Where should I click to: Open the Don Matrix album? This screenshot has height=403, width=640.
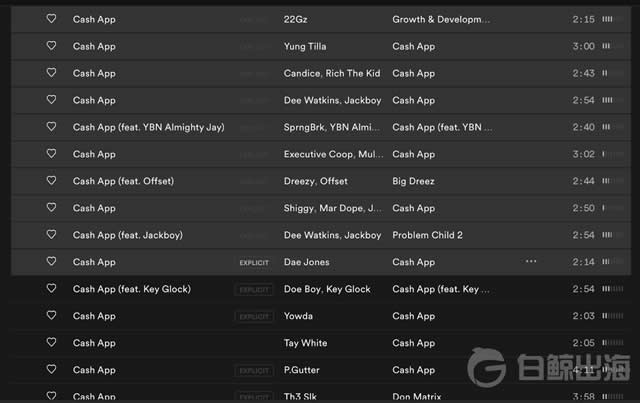[x=418, y=396]
